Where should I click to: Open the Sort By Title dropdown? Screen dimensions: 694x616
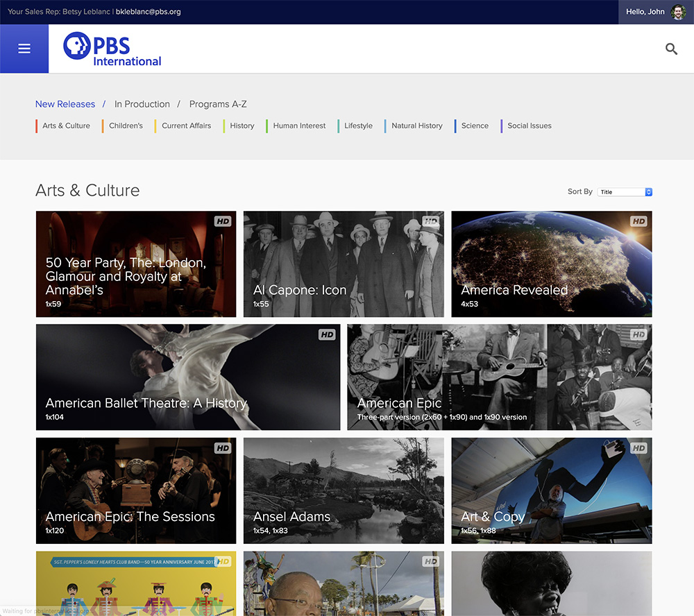click(626, 192)
